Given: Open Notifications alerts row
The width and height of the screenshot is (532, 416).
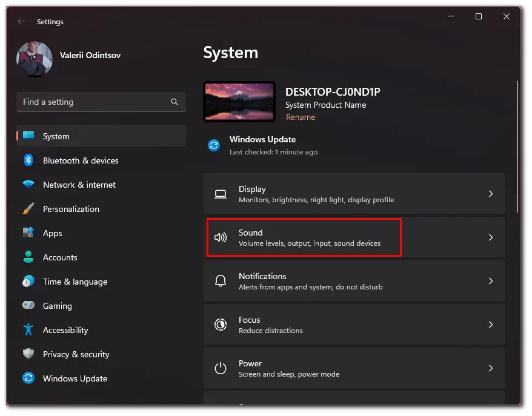Looking at the screenshot, I should click(354, 281).
